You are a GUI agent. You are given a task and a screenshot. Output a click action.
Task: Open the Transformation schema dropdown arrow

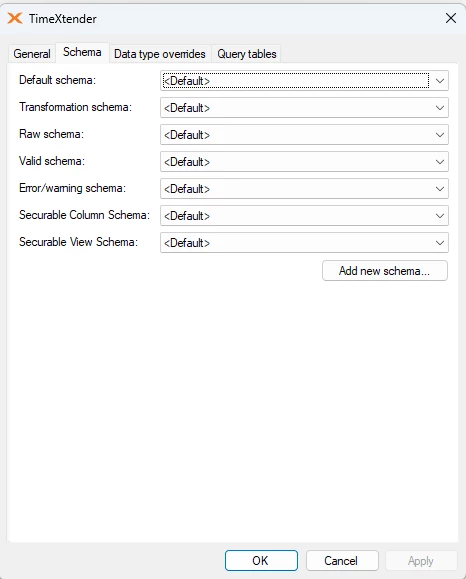[x=439, y=108]
